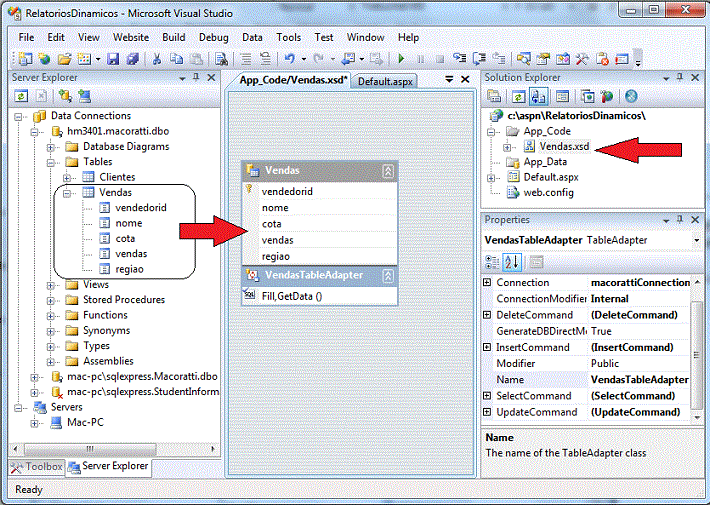Open the Build menu
The height and width of the screenshot is (505, 710).
[174, 37]
